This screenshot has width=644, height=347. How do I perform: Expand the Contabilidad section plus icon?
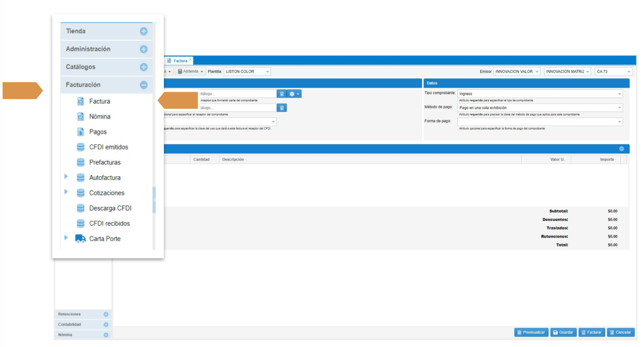click(x=106, y=325)
